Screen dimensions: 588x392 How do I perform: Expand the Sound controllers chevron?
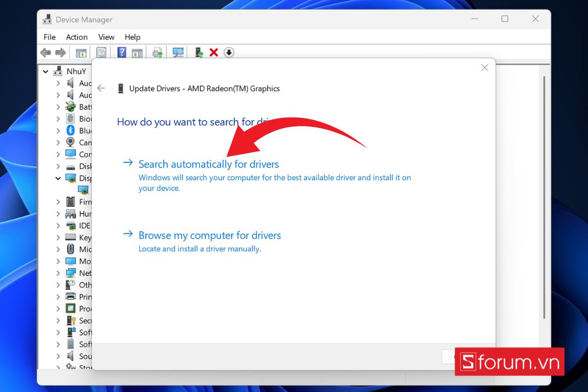coord(58,356)
